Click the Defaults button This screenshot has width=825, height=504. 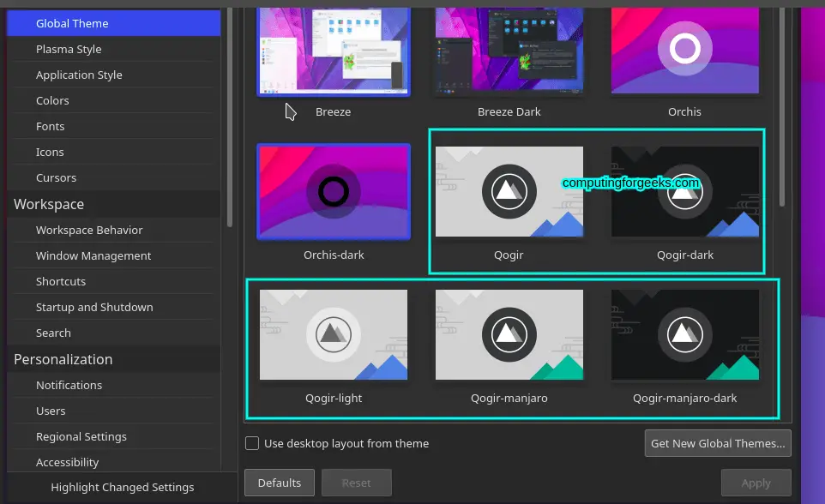click(x=280, y=483)
